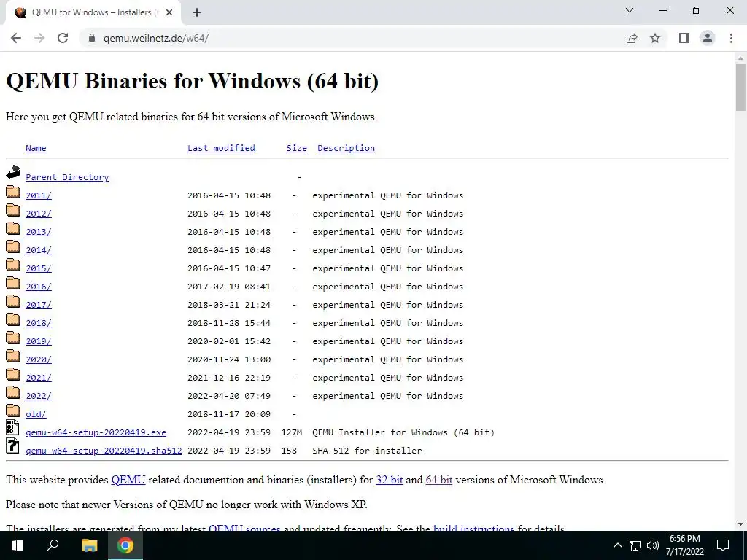Open the Chrome profile avatar
This screenshot has width=747, height=560.
tap(708, 38)
